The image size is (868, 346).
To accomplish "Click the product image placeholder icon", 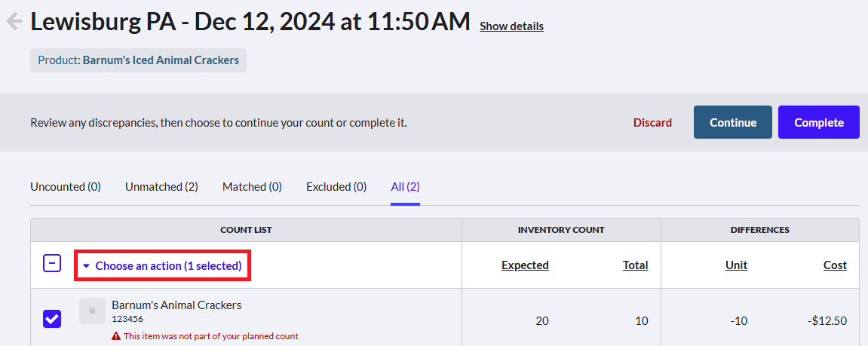I will click(x=92, y=311).
